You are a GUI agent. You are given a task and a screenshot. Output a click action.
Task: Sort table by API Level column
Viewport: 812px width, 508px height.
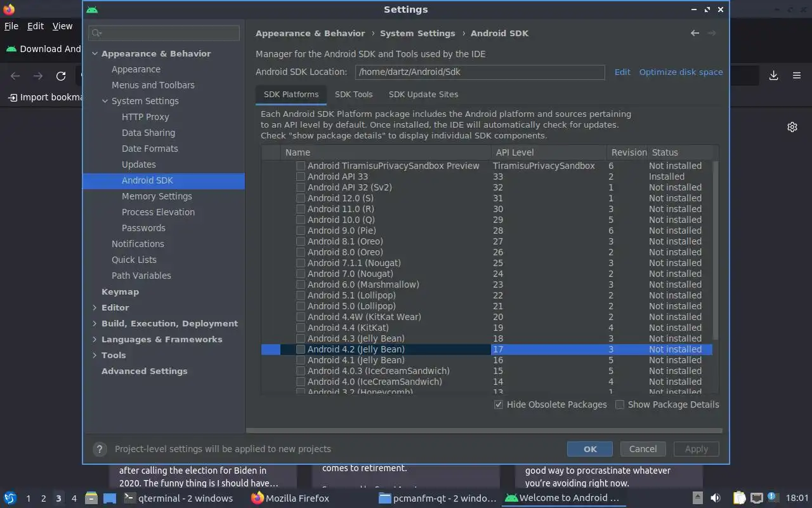(548, 152)
